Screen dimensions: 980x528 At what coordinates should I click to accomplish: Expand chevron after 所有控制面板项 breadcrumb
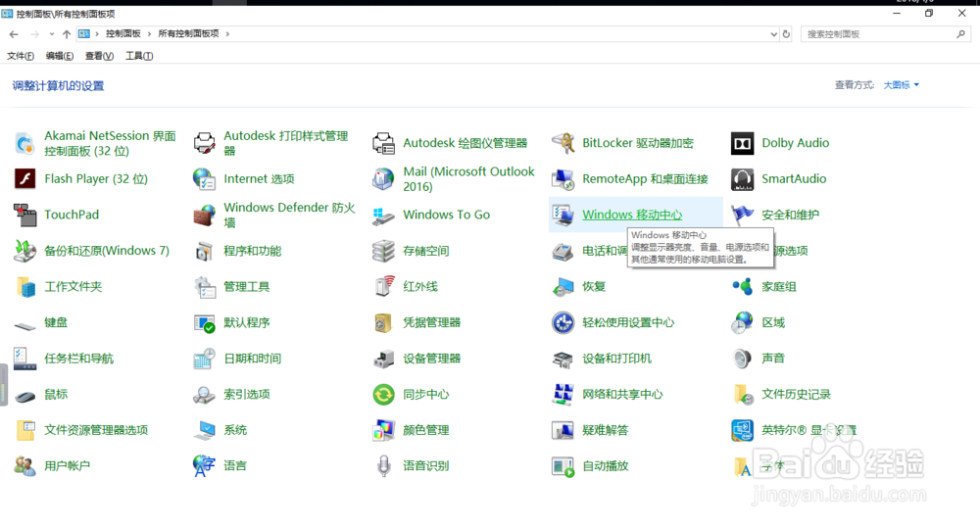[x=227, y=34]
